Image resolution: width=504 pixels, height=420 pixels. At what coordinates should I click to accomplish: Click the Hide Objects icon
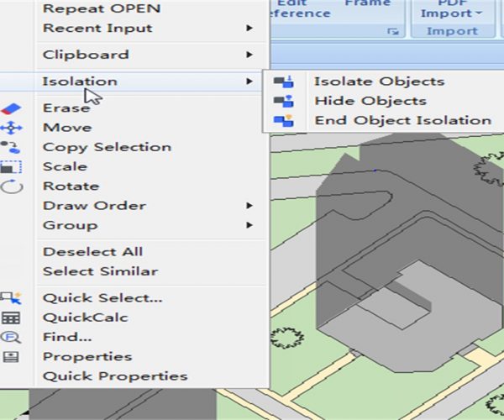point(284,101)
